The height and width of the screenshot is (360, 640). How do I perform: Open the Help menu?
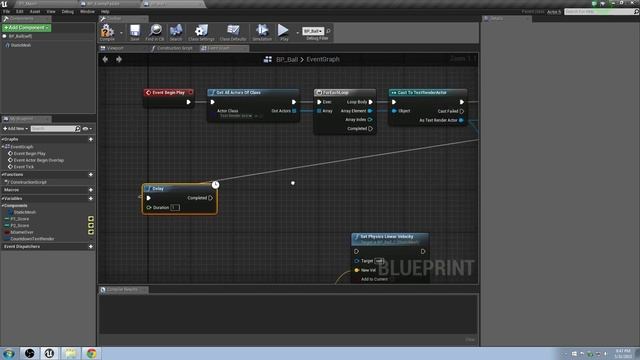105,11
